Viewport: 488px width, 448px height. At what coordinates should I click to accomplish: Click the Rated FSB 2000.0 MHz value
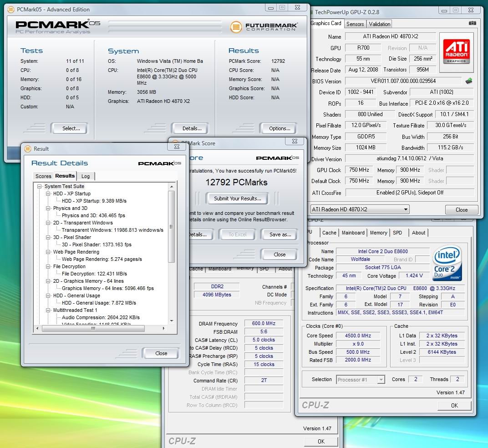(358, 360)
